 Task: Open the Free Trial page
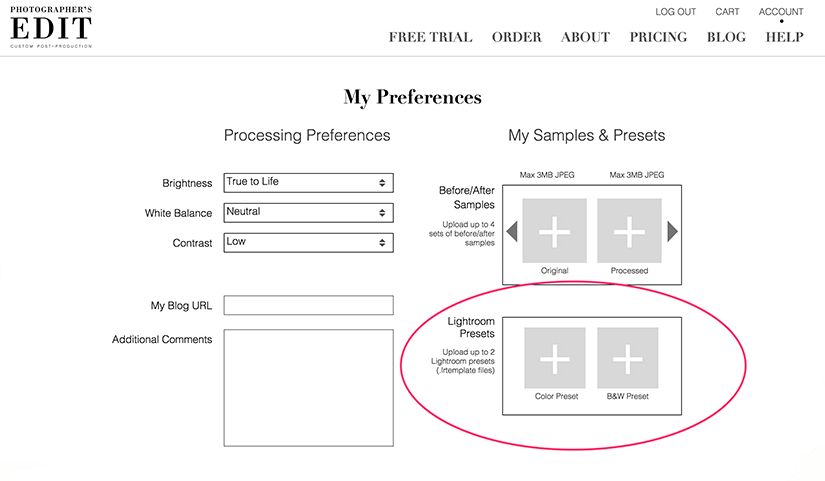click(428, 37)
